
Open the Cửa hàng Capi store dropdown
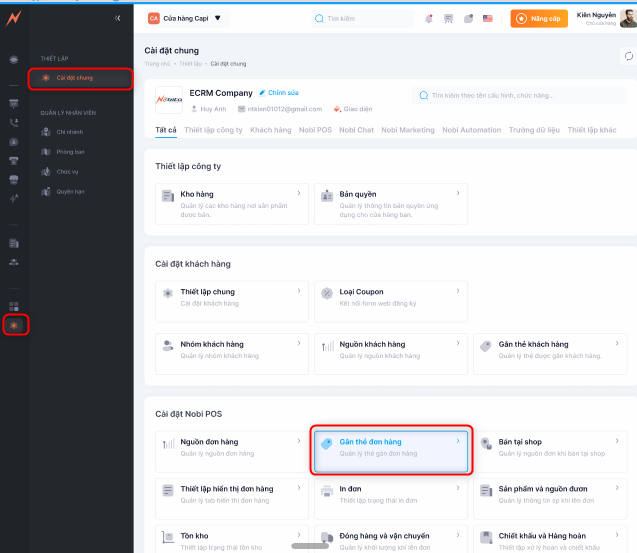tap(186, 18)
